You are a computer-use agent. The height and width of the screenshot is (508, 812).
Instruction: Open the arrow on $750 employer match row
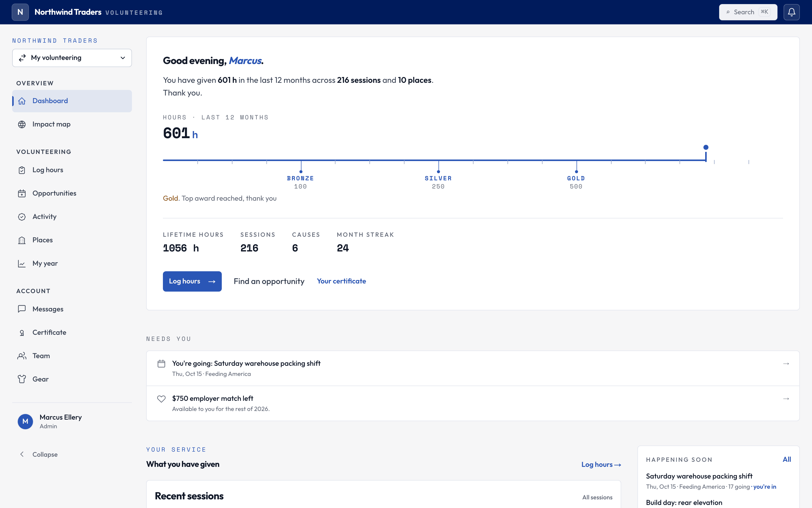[786, 399]
